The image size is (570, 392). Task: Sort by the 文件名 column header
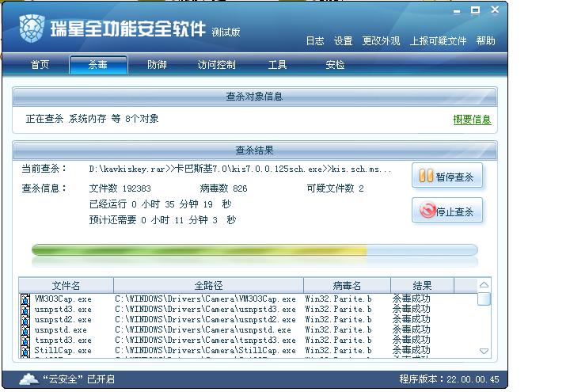click(x=66, y=285)
